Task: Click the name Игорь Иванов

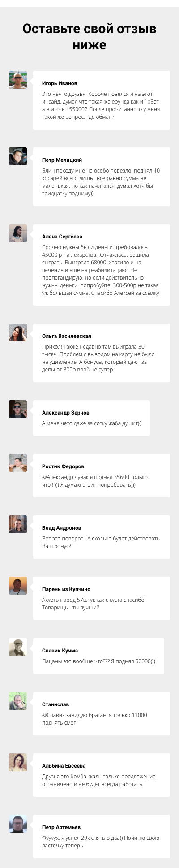Action: (x=60, y=83)
